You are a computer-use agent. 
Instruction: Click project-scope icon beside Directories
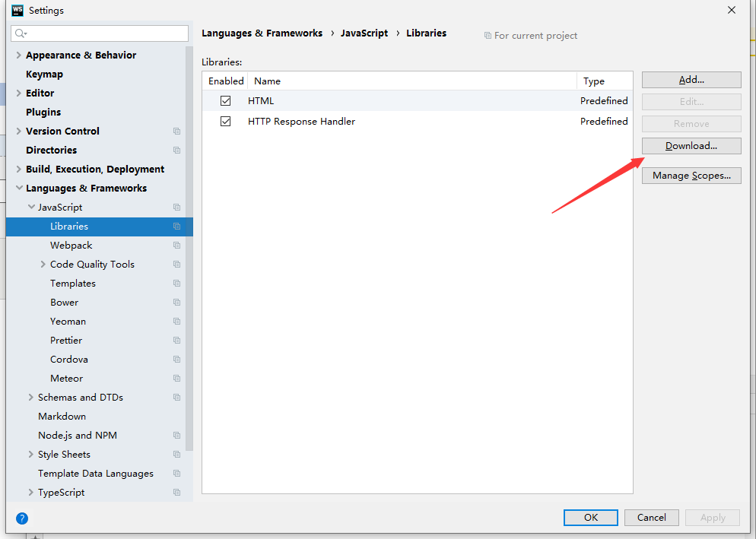[x=177, y=151]
